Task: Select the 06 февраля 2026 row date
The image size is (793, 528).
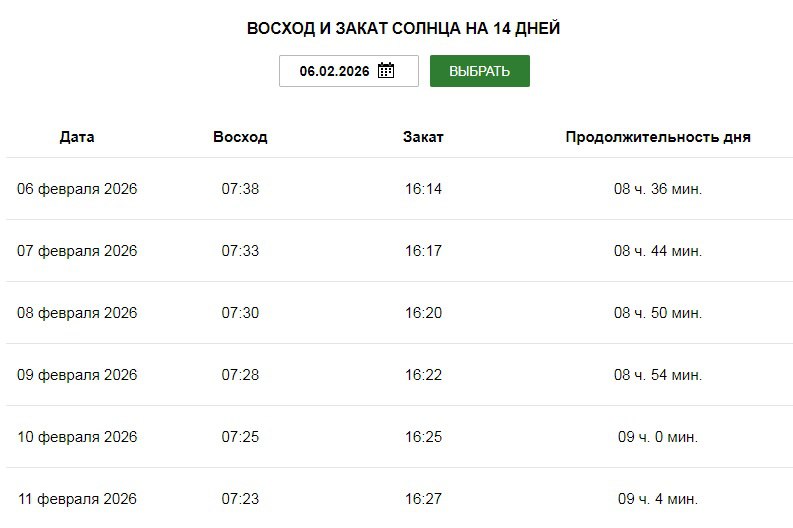Action: 77,189
